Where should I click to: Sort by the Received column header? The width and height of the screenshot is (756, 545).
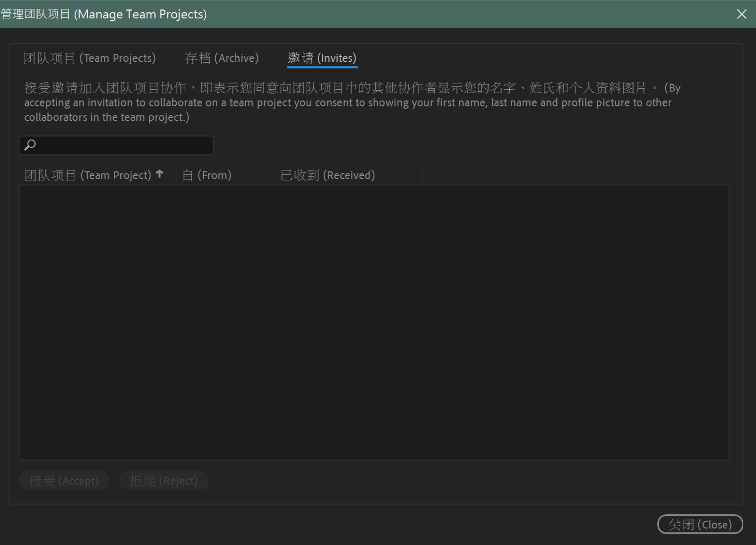click(327, 175)
